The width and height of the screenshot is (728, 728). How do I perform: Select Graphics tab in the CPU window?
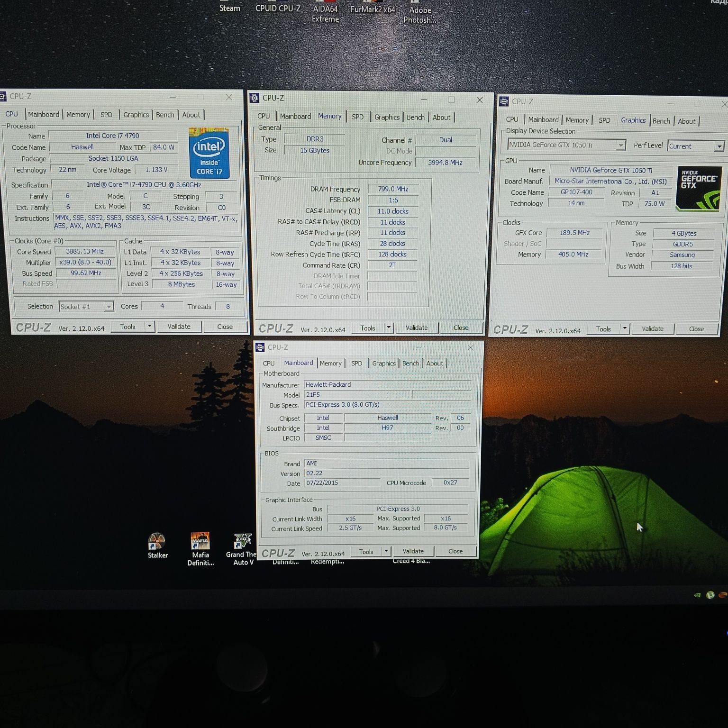click(x=136, y=115)
